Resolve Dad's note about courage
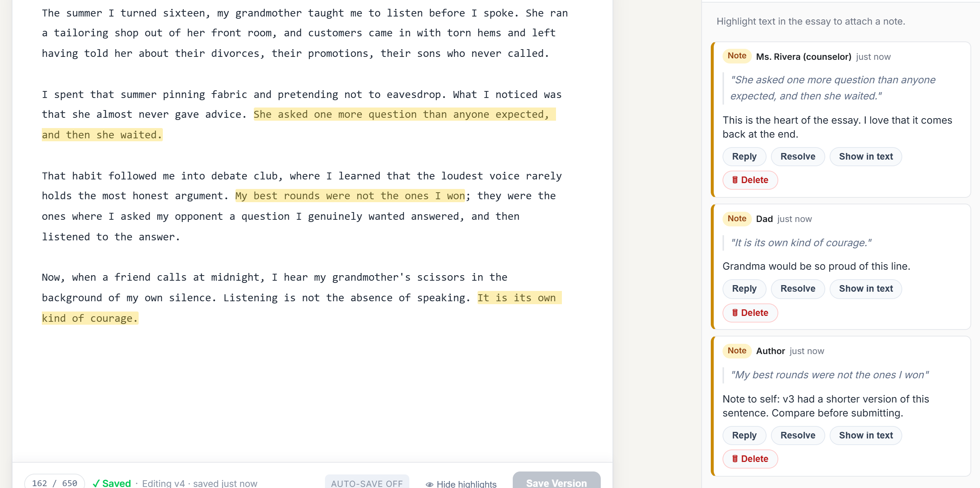This screenshot has width=980, height=488. click(x=798, y=288)
